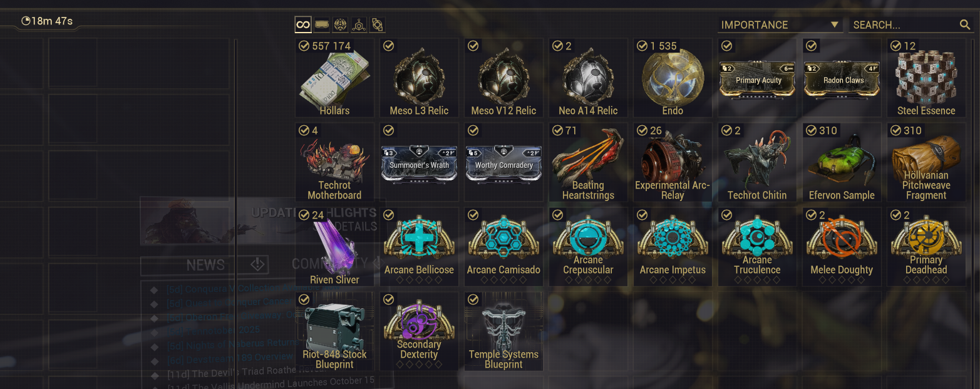The image size is (980, 389).
Task: Toggle the checkmark on Endo item
Action: click(x=642, y=46)
